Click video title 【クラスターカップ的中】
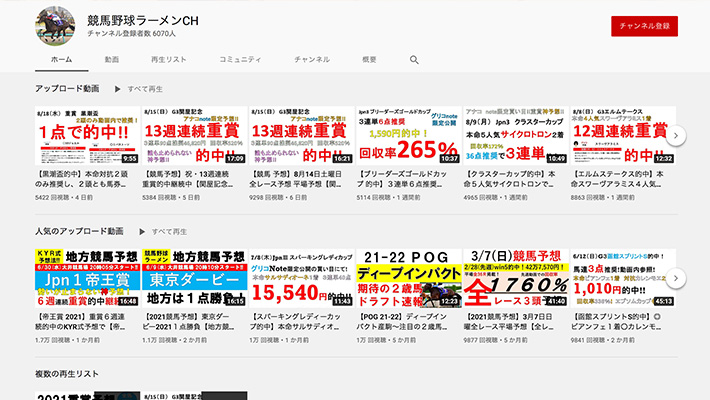710x400 pixels. tap(510, 179)
